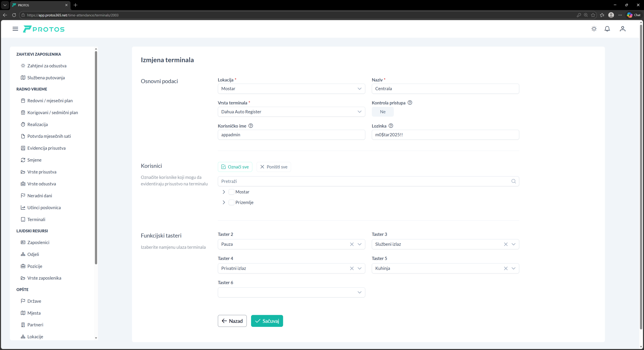This screenshot has height=350, width=644.
Task: Toggle the light/dark theme sun icon
Action: (x=594, y=29)
